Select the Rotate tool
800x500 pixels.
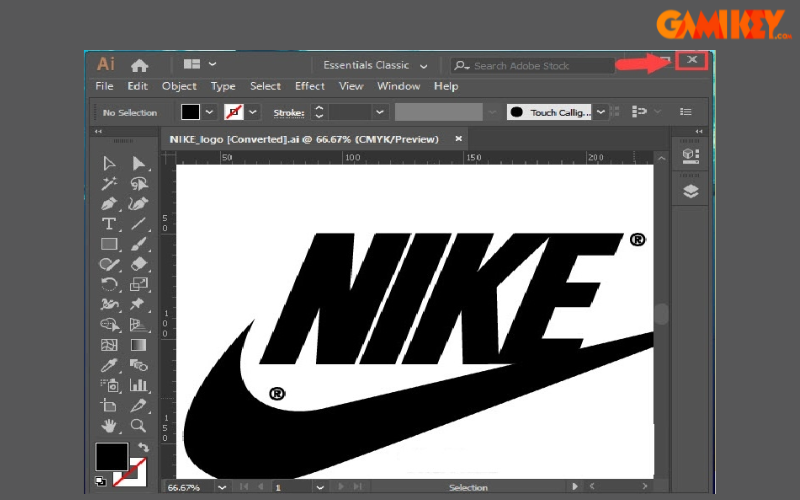click(x=109, y=284)
